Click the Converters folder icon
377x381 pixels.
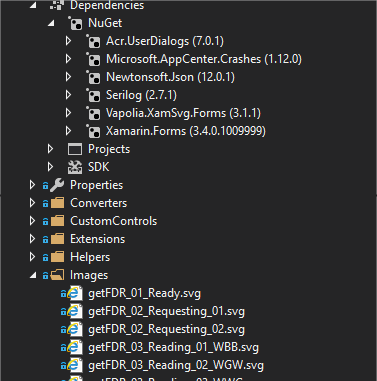point(57,203)
